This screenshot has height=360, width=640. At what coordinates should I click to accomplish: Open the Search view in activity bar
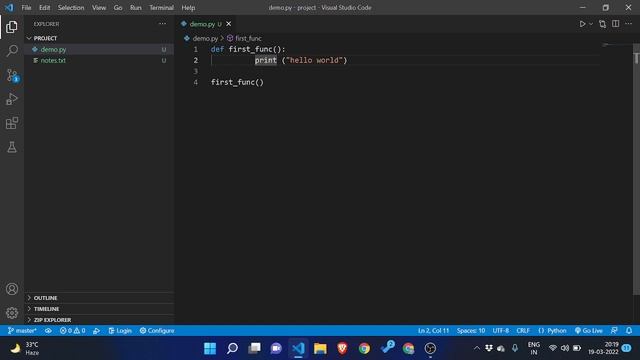click(12, 51)
